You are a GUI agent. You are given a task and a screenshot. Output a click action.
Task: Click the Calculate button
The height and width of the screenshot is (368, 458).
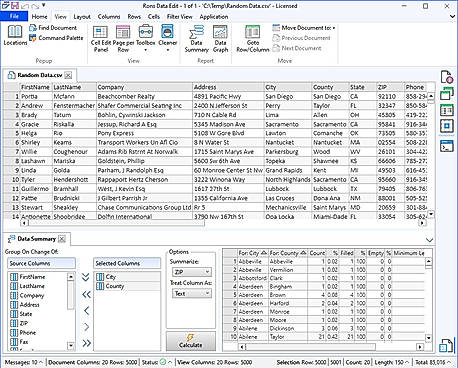click(x=191, y=341)
